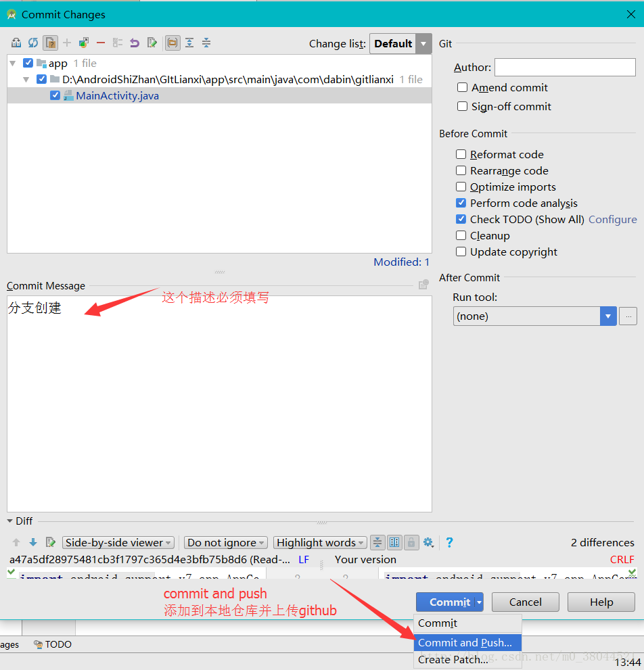Uncheck the app module checkbox
644x670 pixels.
point(28,63)
